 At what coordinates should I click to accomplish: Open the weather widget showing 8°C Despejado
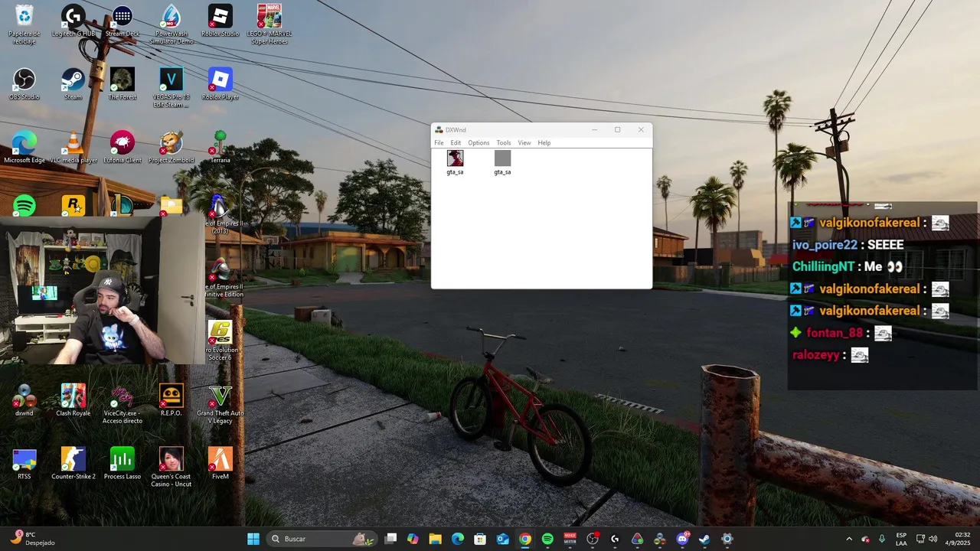click(x=31, y=539)
